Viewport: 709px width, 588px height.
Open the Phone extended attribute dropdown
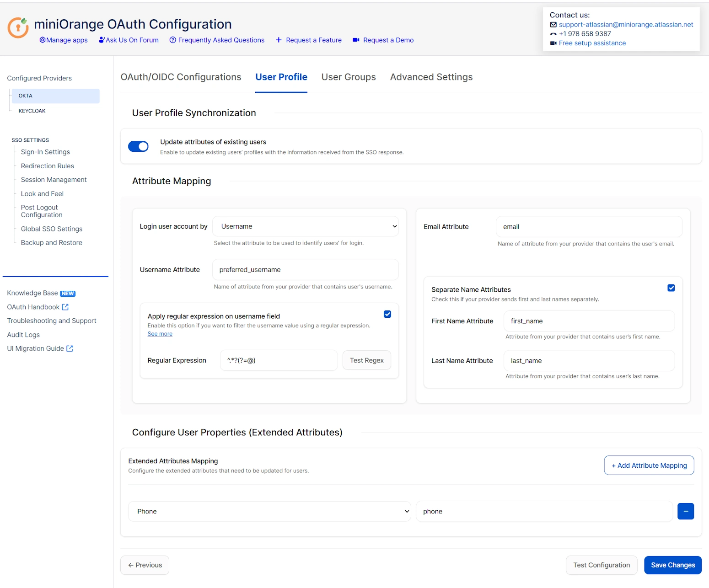coord(269,511)
